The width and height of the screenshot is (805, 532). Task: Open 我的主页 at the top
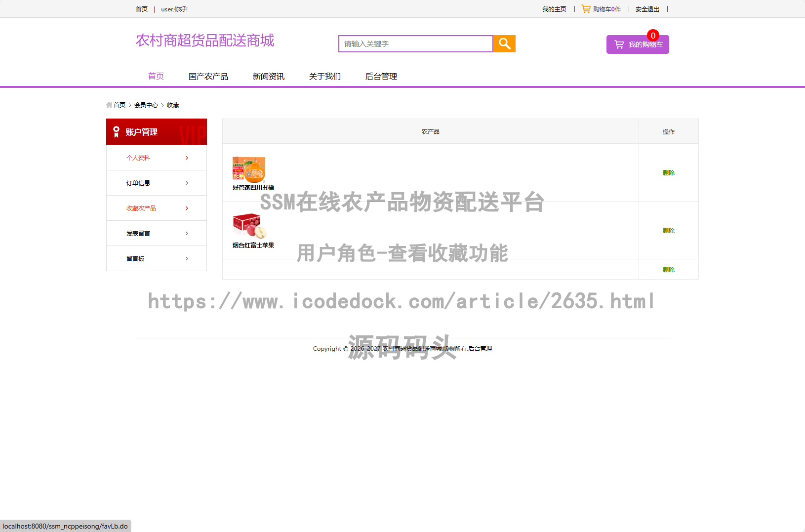[x=554, y=9]
